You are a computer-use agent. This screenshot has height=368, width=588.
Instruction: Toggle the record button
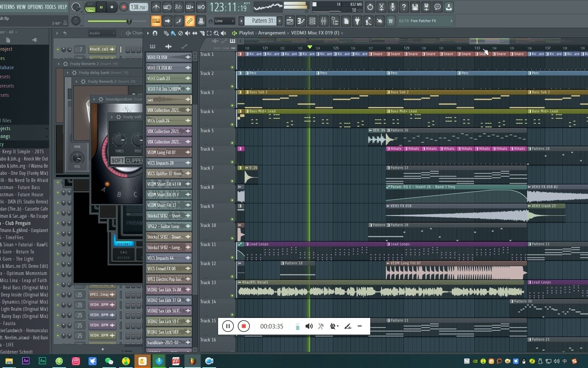click(x=124, y=7)
